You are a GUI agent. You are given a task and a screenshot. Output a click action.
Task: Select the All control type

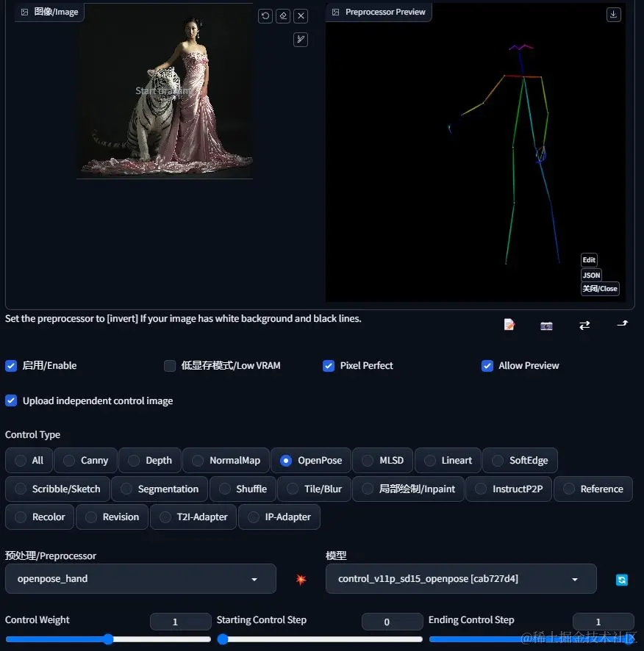[x=29, y=461]
